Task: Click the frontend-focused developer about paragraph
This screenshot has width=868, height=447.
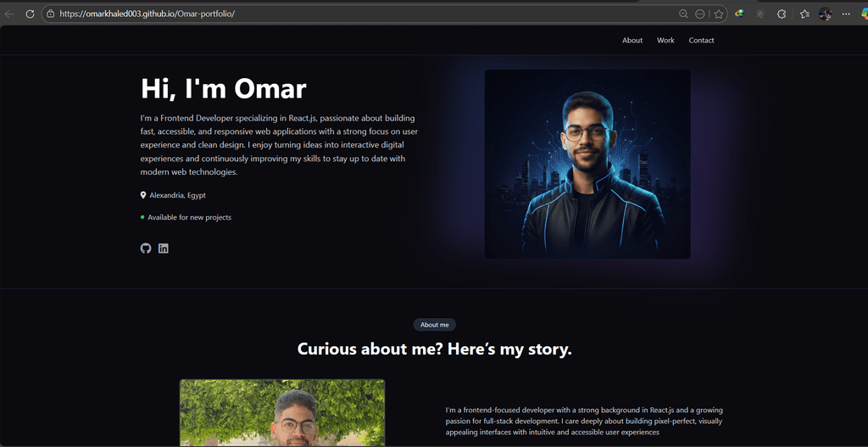Action: click(x=584, y=421)
